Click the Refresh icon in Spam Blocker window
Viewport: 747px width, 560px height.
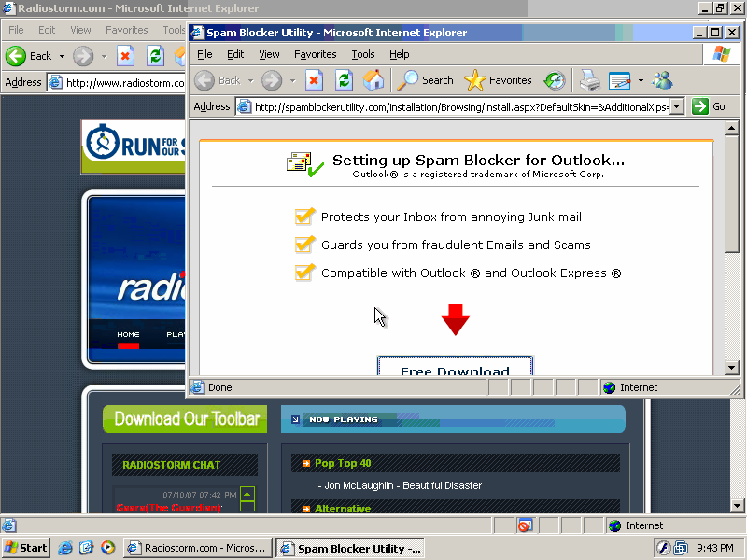pos(344,80)
